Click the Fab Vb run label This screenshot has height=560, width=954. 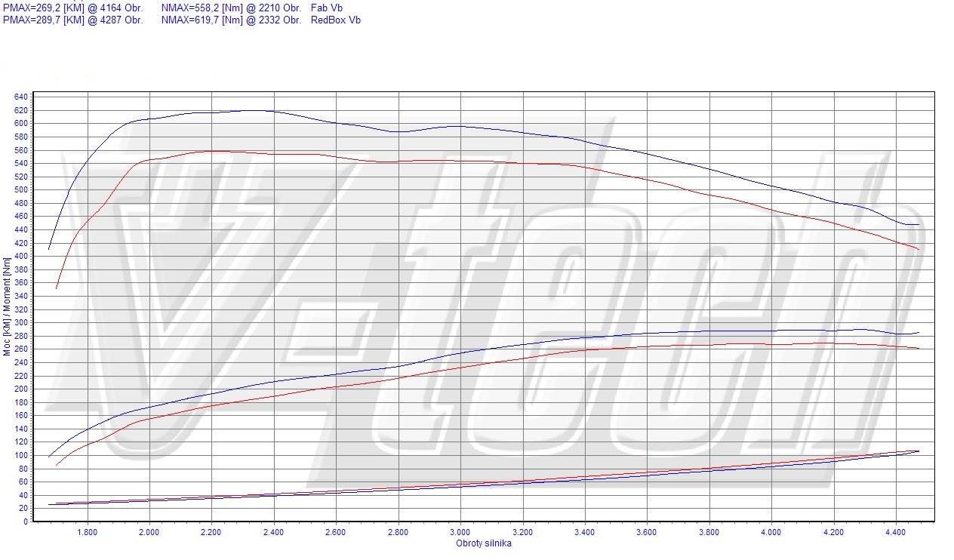pos(327,8)
